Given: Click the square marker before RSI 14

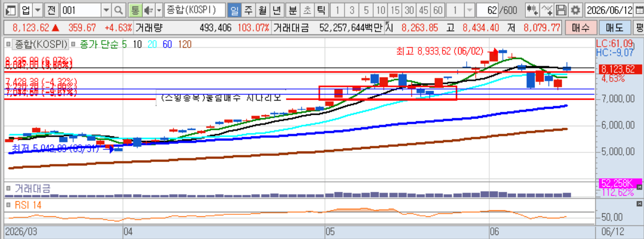Looking at the screenshot, I should click(x=8, y=205).
